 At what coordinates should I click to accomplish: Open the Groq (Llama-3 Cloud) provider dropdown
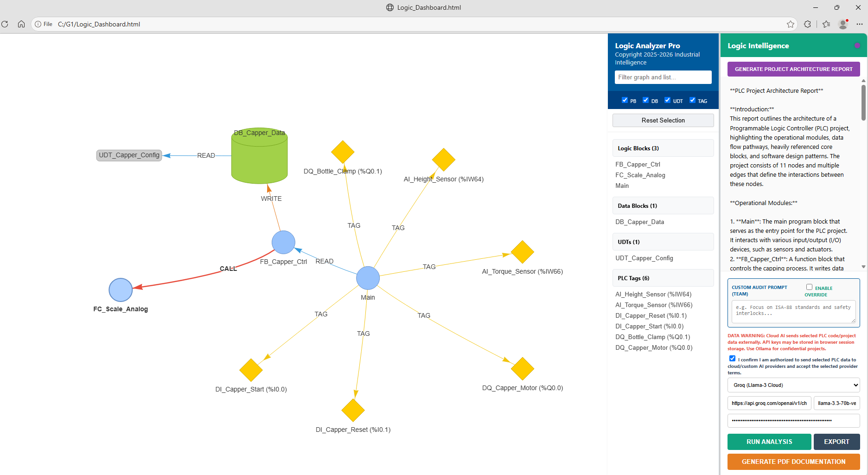coord(794,385)
